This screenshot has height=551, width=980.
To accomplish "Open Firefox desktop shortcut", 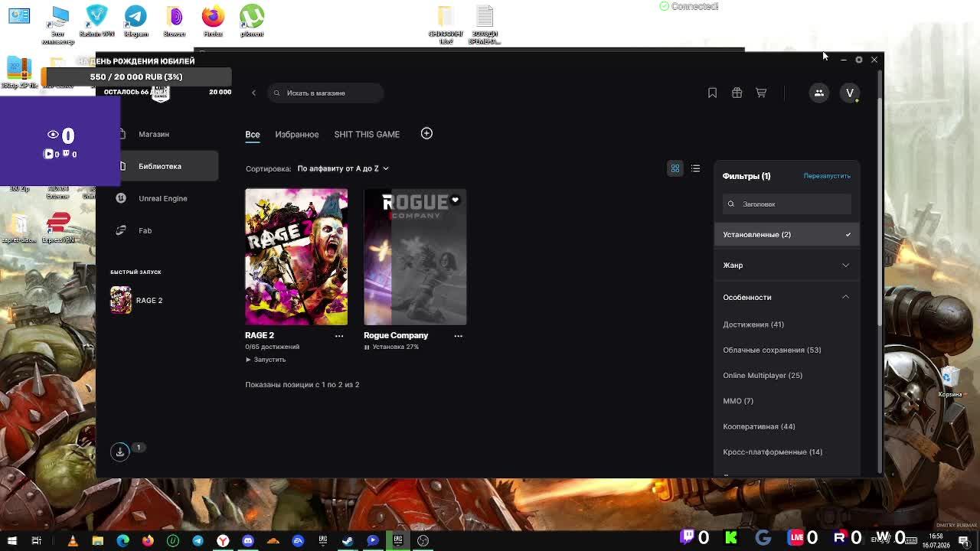I will (213, 21).
